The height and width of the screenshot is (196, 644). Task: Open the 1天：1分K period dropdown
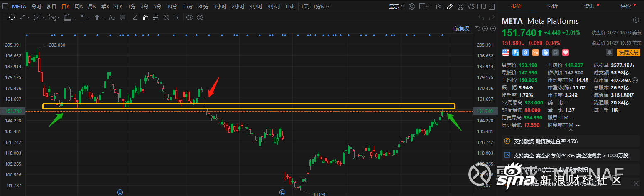[314, 6]
